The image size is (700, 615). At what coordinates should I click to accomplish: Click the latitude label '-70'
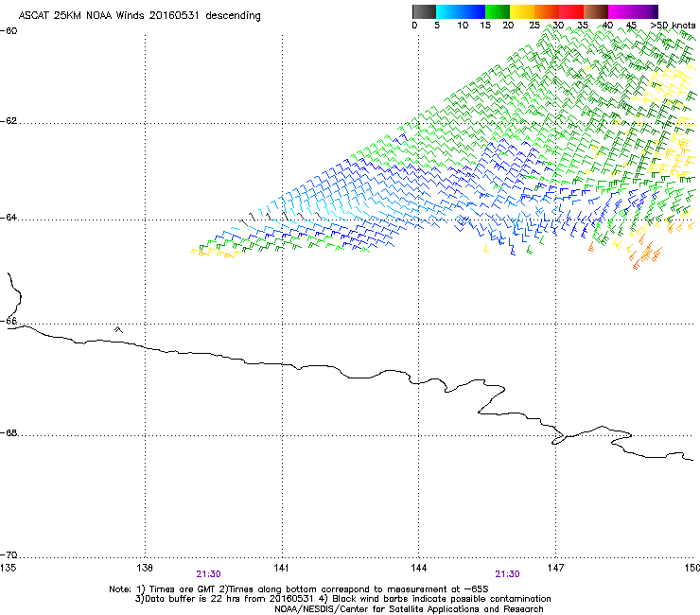coord(9,555)
